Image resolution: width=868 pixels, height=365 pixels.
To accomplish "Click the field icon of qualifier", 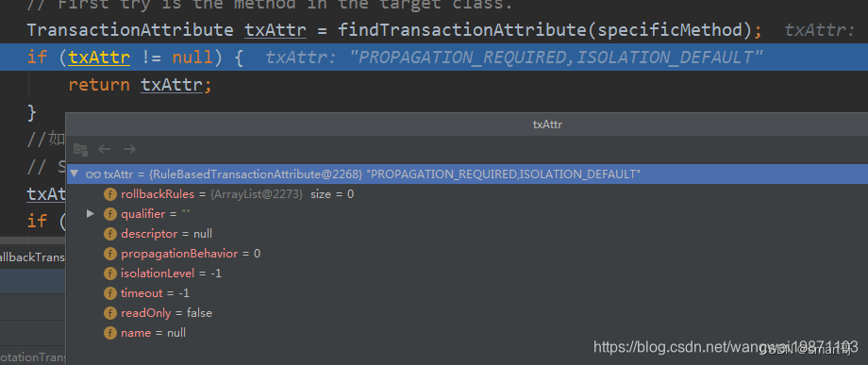I will 110,214.
